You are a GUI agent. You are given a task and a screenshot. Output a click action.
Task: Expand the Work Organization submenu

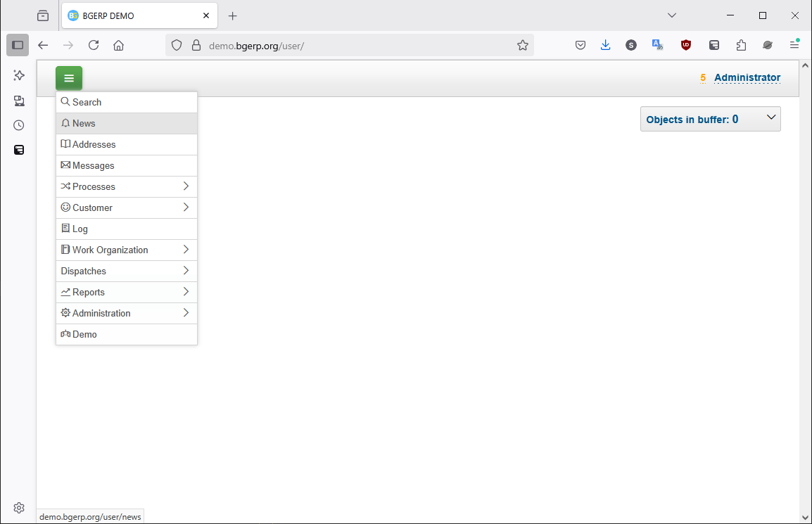pos(110,250)
